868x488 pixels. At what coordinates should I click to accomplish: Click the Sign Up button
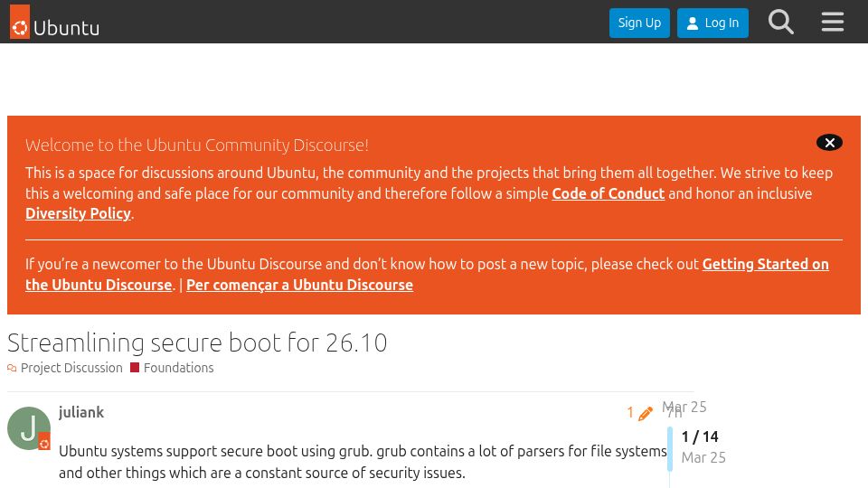pyautogui.click(x=639, y=23)
